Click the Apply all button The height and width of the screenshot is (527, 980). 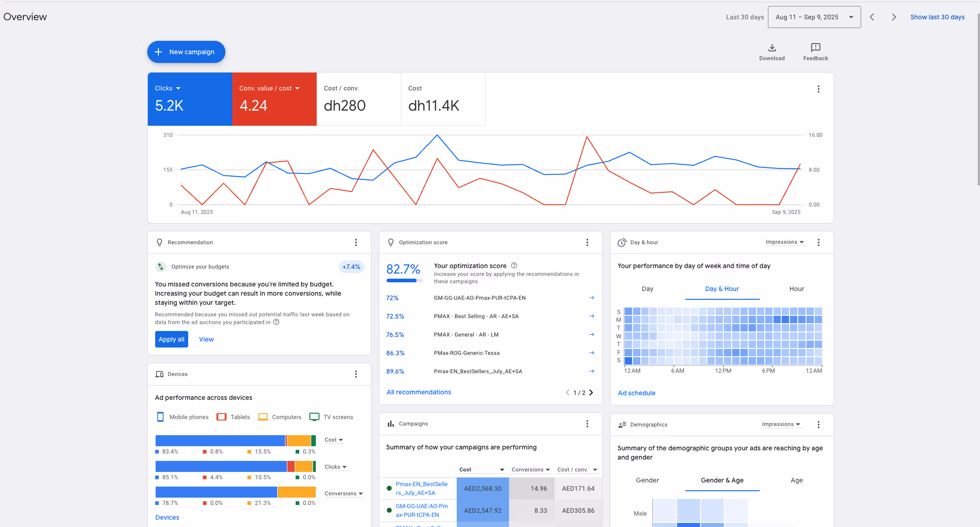coord(171,339)
